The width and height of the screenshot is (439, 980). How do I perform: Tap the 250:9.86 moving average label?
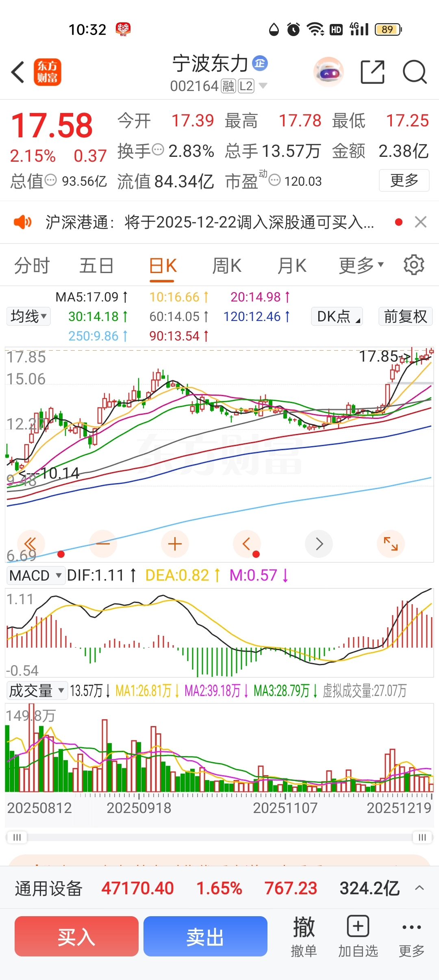point(98,336)
